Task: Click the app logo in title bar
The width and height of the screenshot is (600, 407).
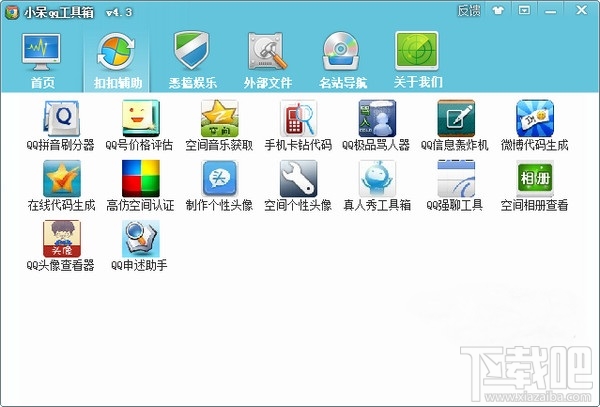Action: click(x=12, y=12)
